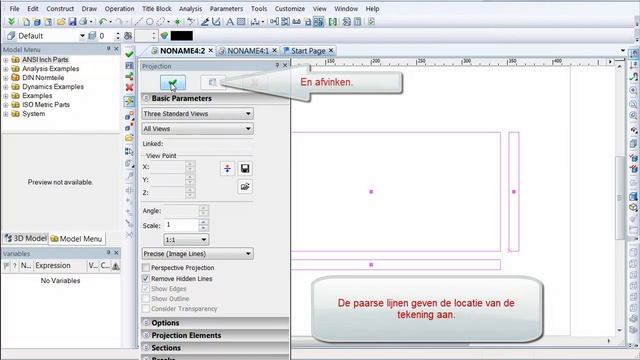Select the ISO Metric Parts tree item
This screenshot has height=360, width=640.
46,104
